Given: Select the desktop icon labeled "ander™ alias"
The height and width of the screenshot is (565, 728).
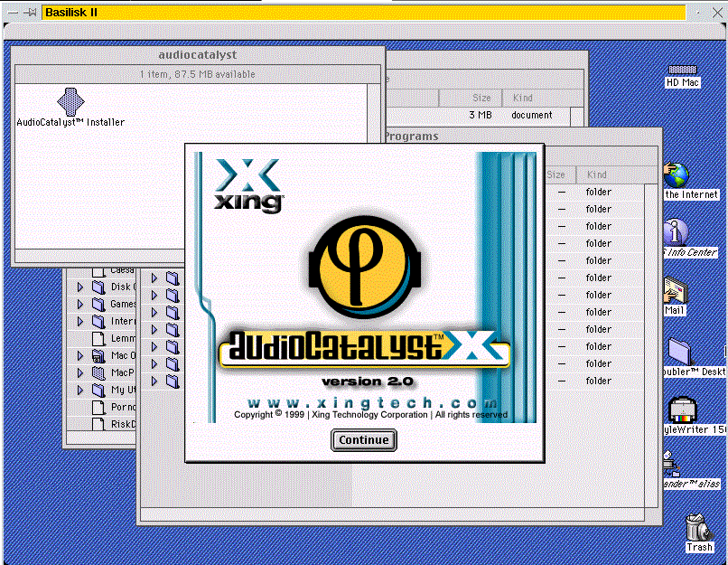Looking at the screenshot, I should point(672,464).
